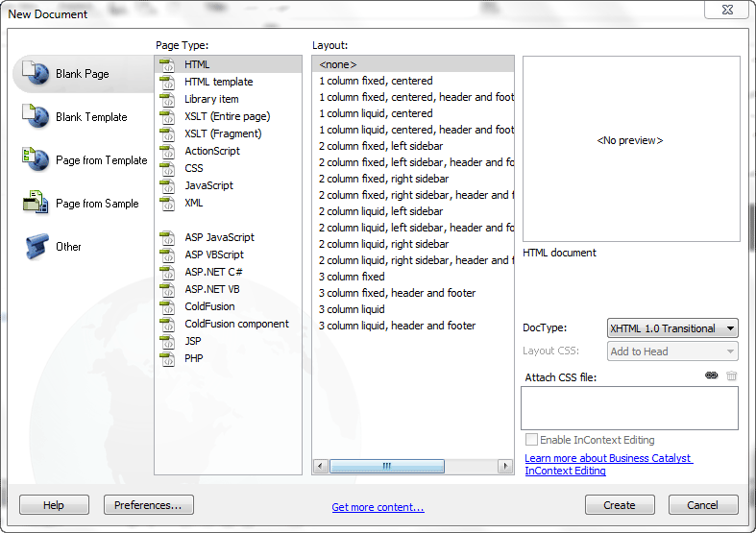Click the Library item file icon

pos(167,99)
